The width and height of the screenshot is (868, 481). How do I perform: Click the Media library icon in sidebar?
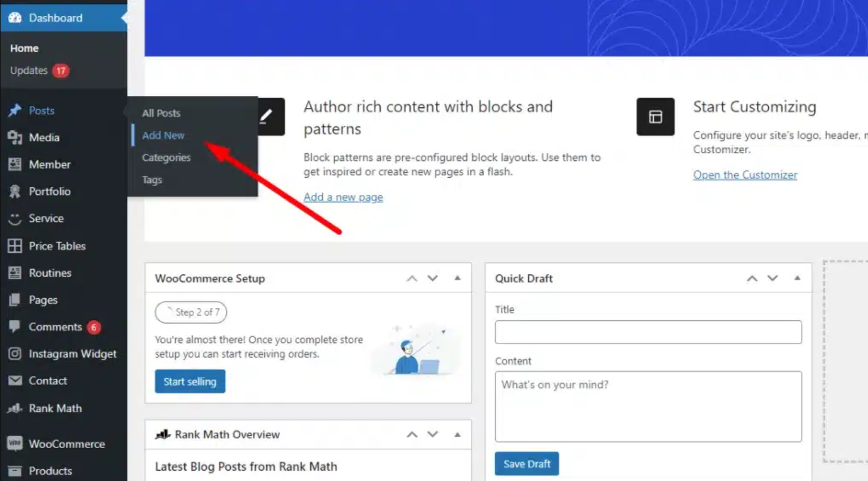[15, 137]
